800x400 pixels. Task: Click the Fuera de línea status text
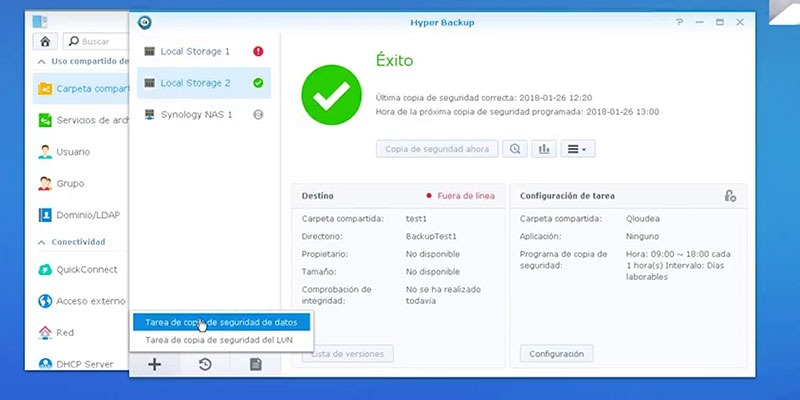tap(466, 196)
